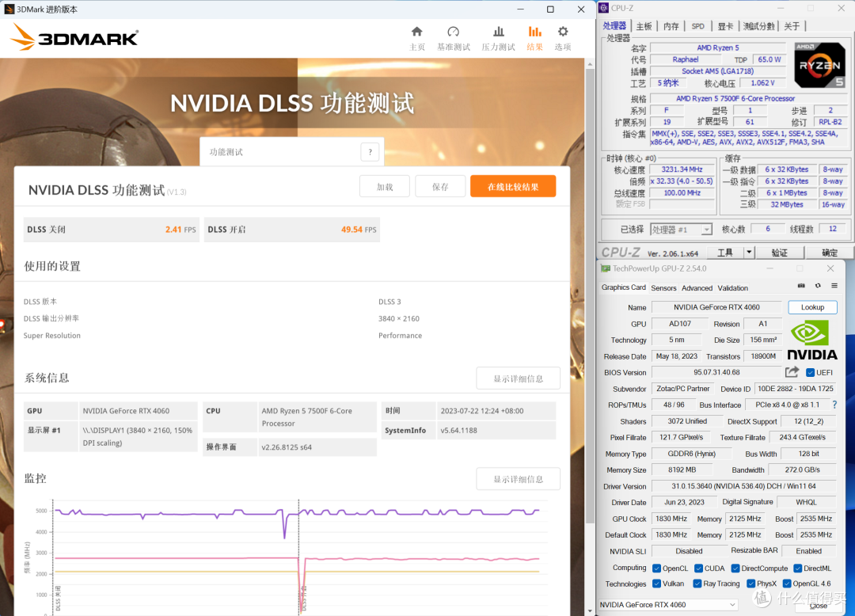Select the 处理器 tab in CPU-Z
This screenshot has width=855, height=616.
[614, 25]
